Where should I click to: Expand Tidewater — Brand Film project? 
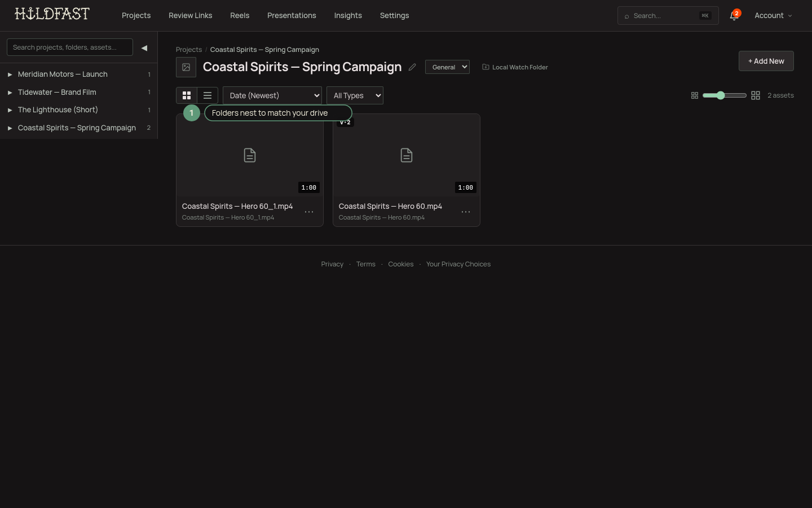click(10, 93)
